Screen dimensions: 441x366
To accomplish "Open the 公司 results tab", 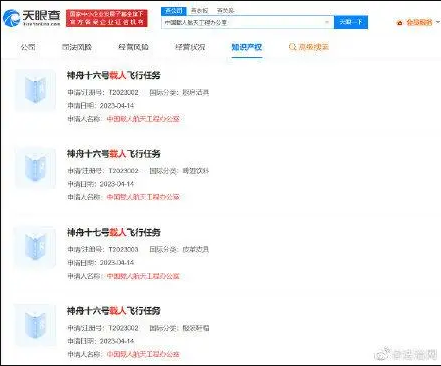I will [x=28, y=47].
